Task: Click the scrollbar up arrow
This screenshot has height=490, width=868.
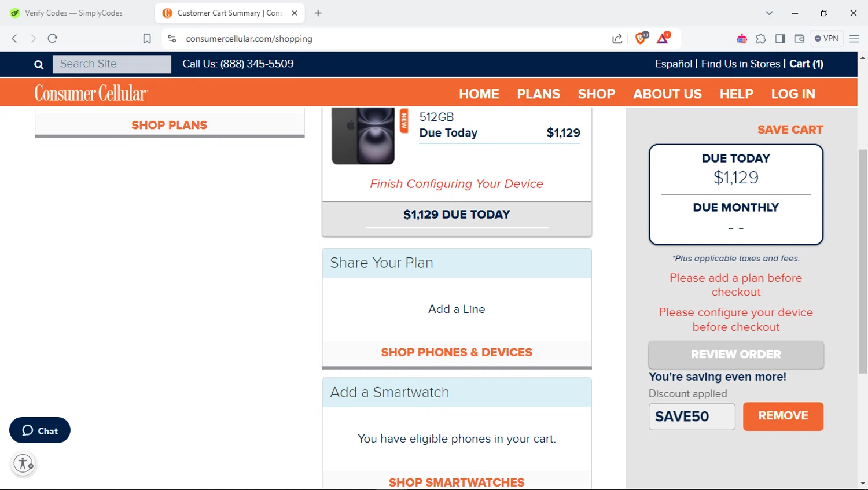Action: point(863,58)
